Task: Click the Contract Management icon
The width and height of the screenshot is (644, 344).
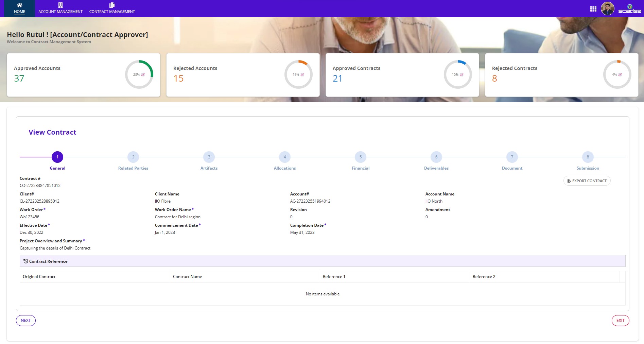Action: tap(112, 5)
